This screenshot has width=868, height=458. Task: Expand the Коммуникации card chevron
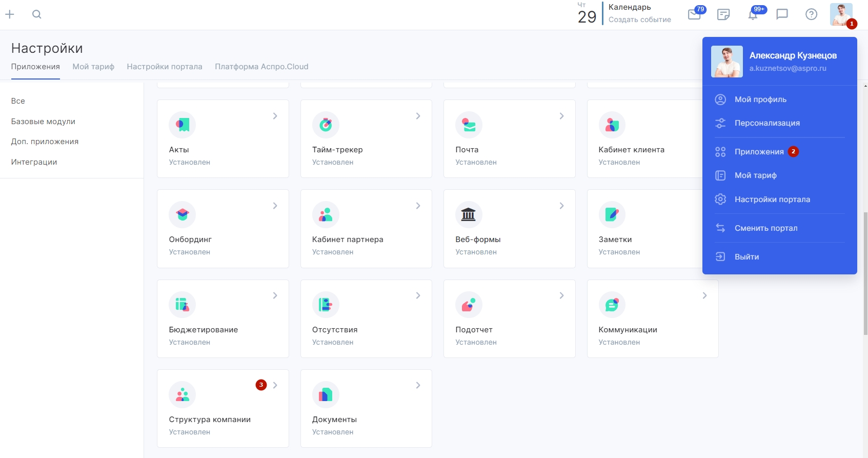pos(705,295)
